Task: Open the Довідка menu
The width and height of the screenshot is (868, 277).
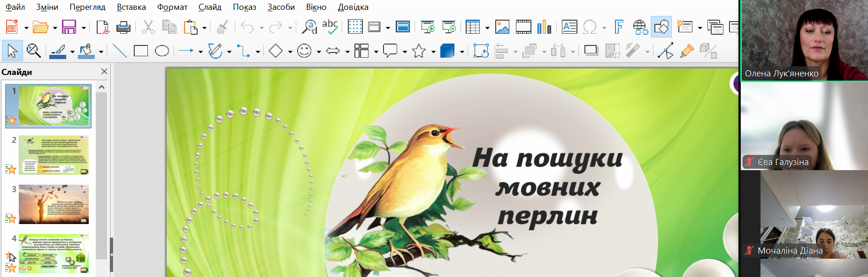Action: click(353, 7)
